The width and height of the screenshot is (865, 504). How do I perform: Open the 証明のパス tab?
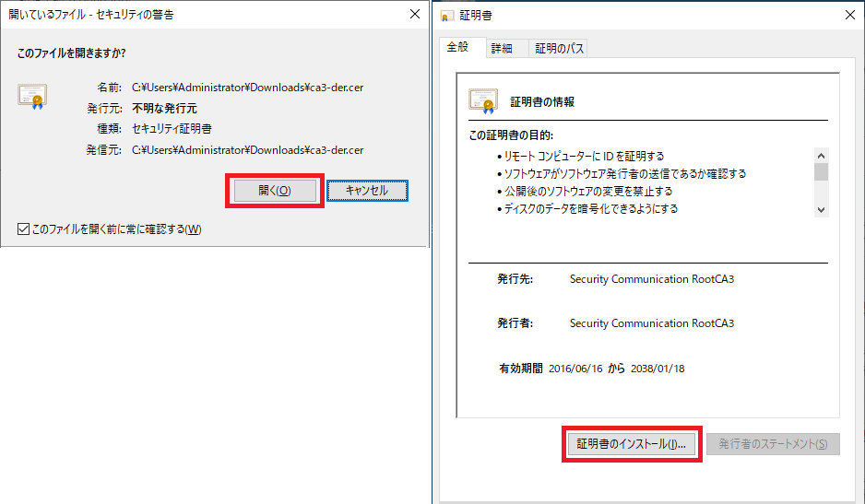tap(559, 49)
